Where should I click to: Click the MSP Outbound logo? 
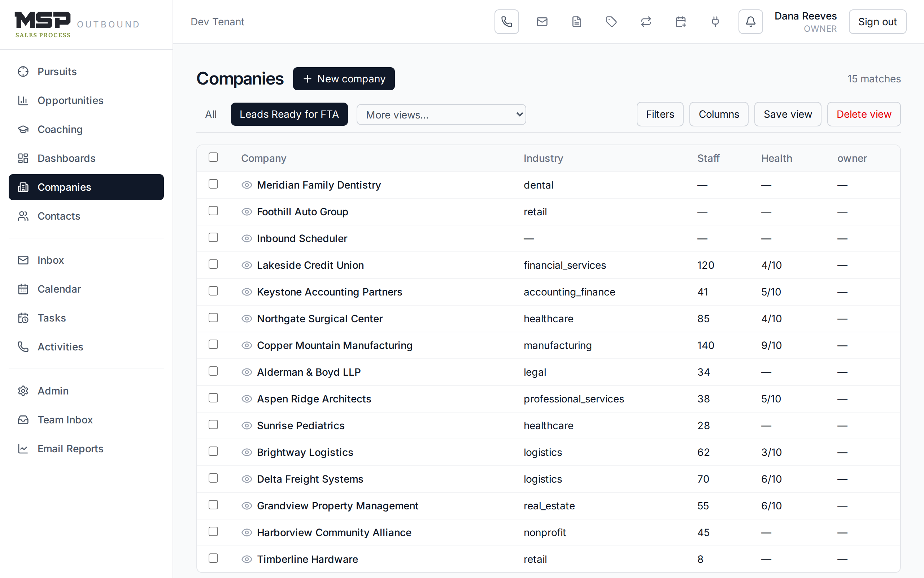pos(77,25)
